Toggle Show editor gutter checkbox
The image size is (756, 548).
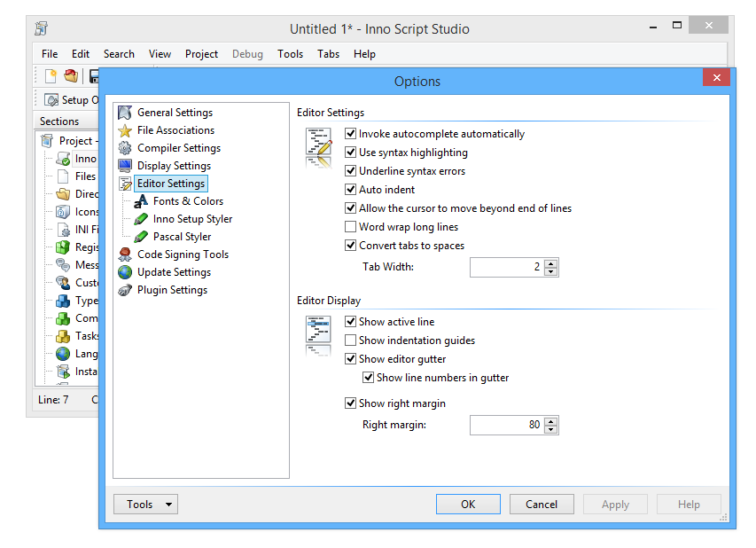[350, 359]
